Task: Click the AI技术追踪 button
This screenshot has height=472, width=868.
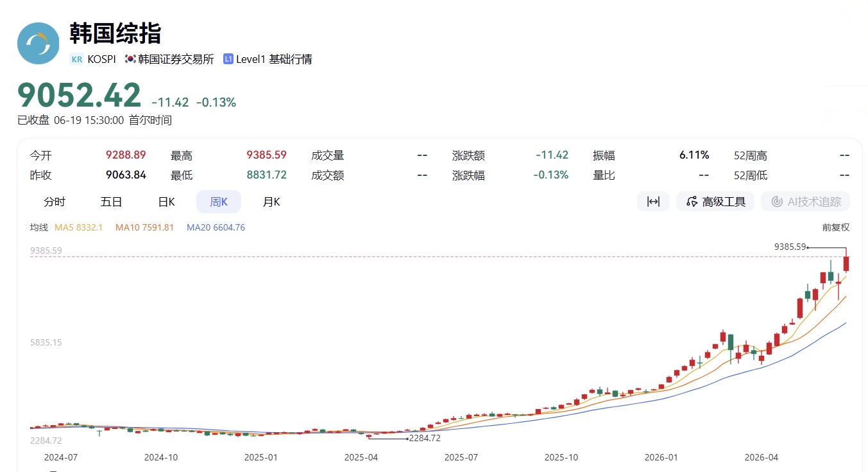Action: [806, 202]
